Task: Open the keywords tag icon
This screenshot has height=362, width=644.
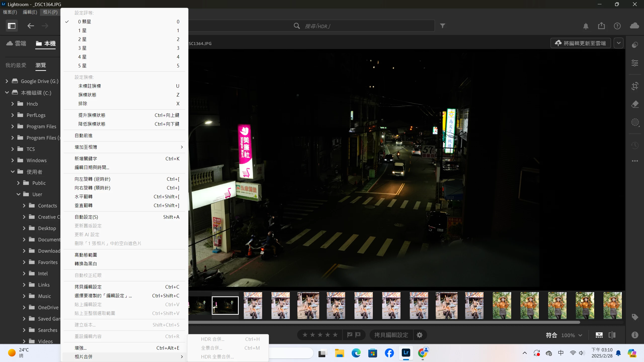Action: [635, 317]
